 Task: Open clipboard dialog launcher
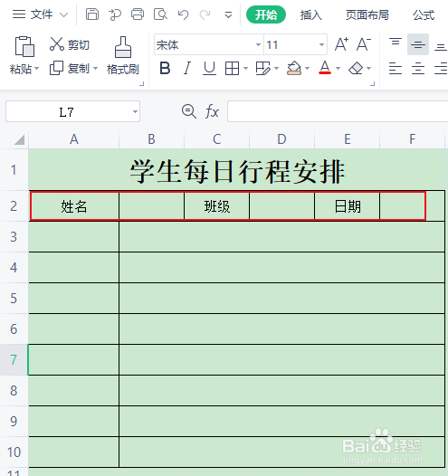(141, 83)
